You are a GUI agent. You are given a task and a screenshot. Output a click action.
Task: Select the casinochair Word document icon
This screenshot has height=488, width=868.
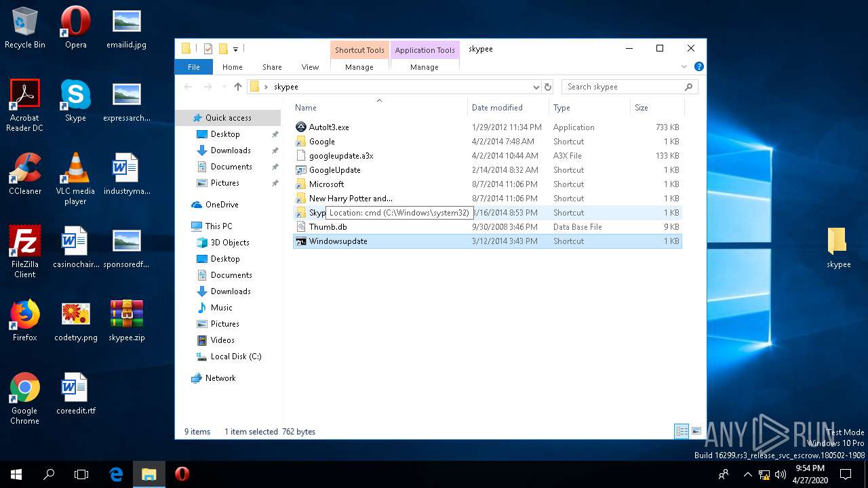click(75, 247)
